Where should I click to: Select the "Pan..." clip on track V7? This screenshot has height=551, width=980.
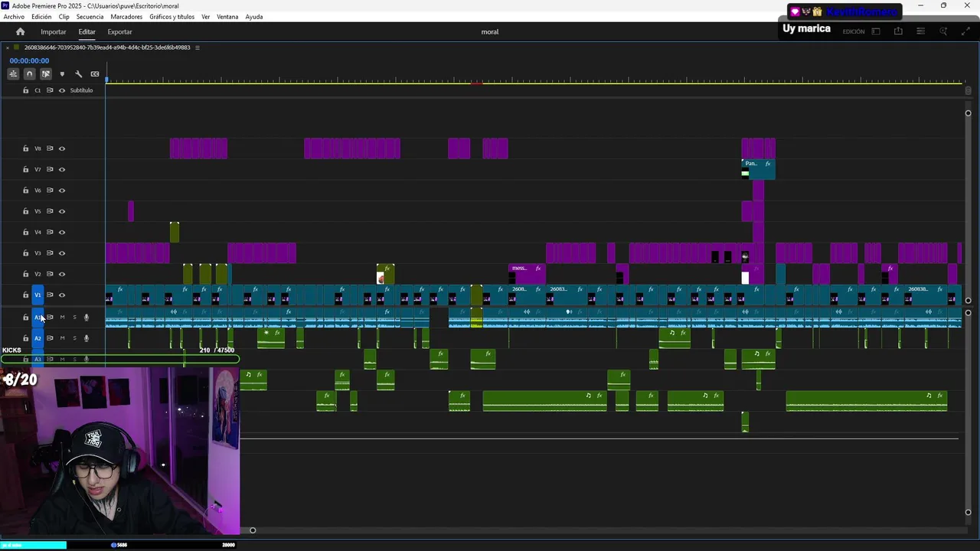(758, 169)
